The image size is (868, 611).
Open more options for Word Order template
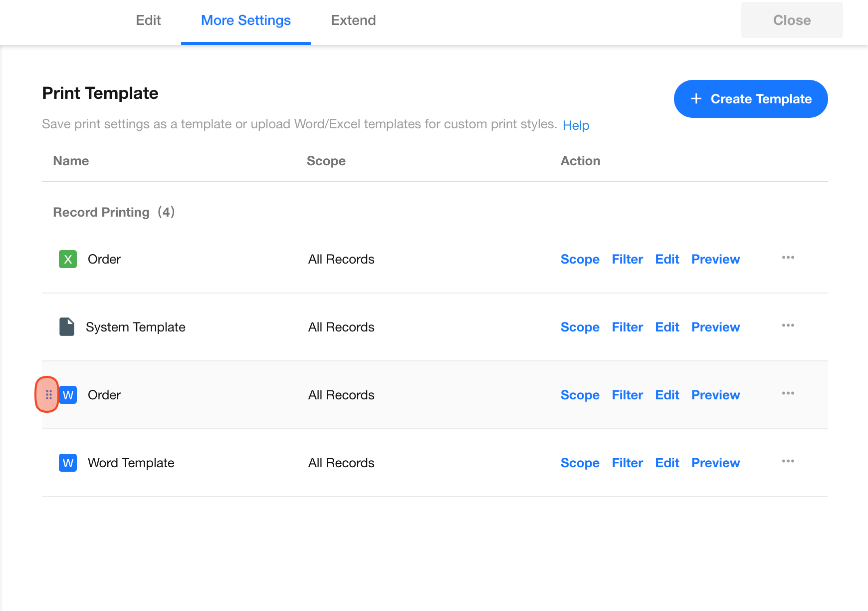tap(788, 393)
